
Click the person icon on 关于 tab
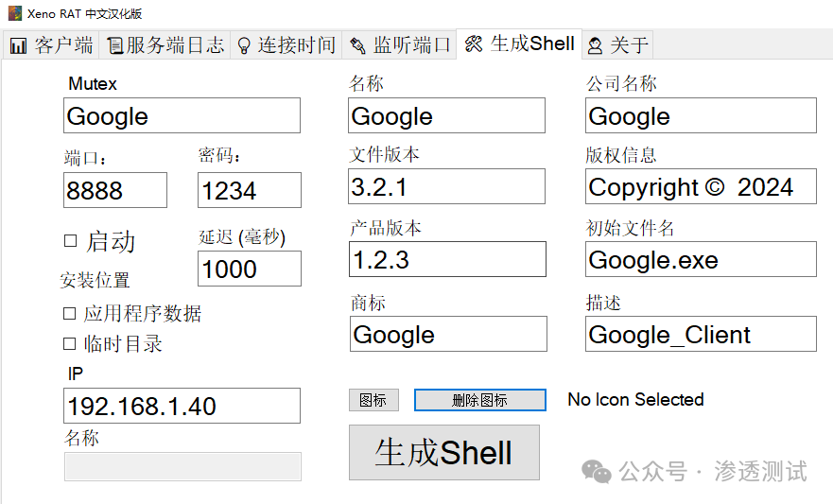(x=596, y=45)
